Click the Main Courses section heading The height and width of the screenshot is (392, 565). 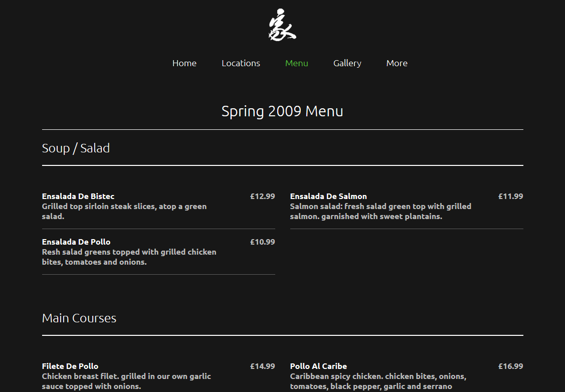(79, 318)
